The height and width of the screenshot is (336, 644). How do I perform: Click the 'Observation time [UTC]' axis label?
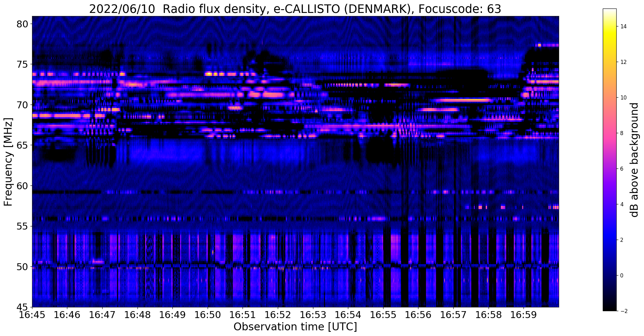(x=295, y=327)
